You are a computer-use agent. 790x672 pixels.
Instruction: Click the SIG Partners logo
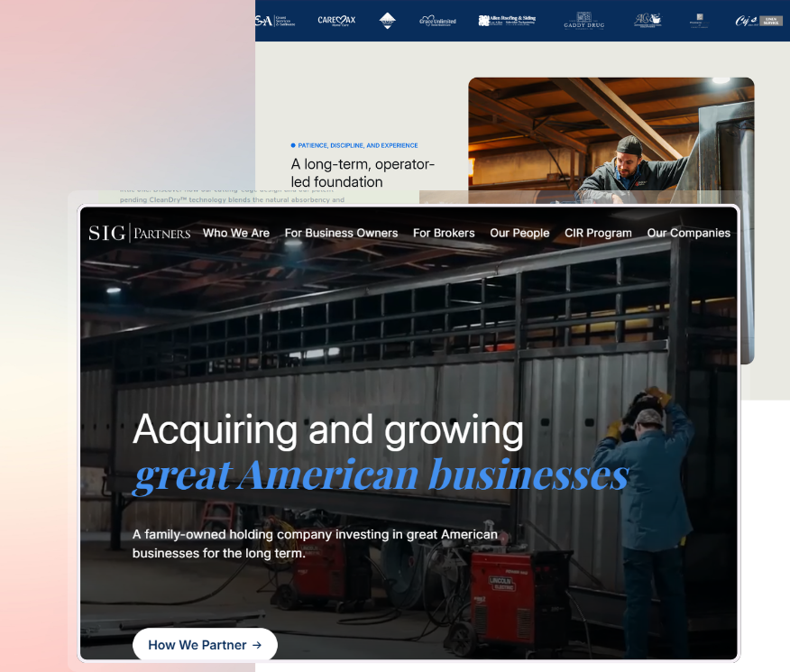[x=140, y=233]
